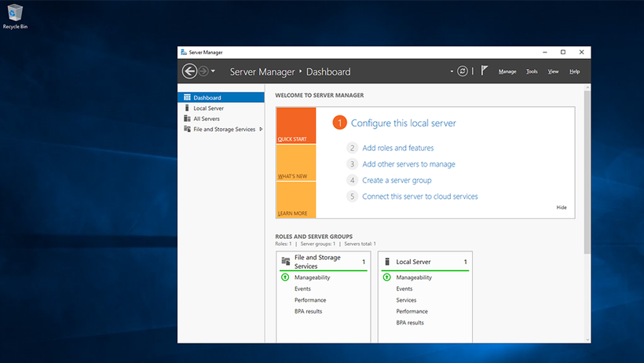Click the Dashboard breadcrumb text
Viewport: 644px width, 363px height.
328,71
